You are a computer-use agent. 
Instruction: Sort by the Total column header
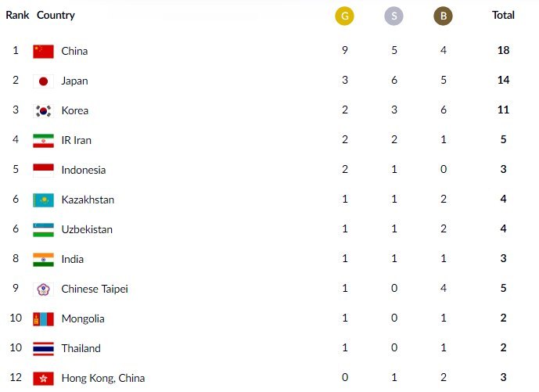(x=503, y=15)
